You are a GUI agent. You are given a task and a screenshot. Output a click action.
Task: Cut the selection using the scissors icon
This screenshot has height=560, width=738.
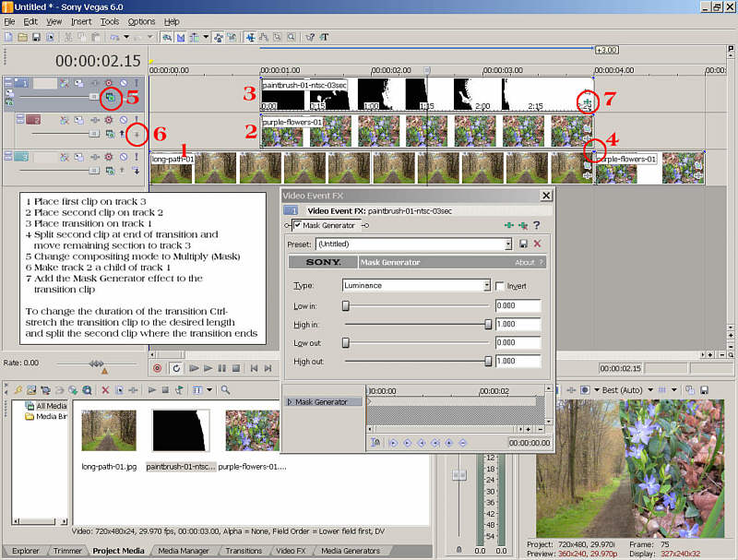click(68, 37)
